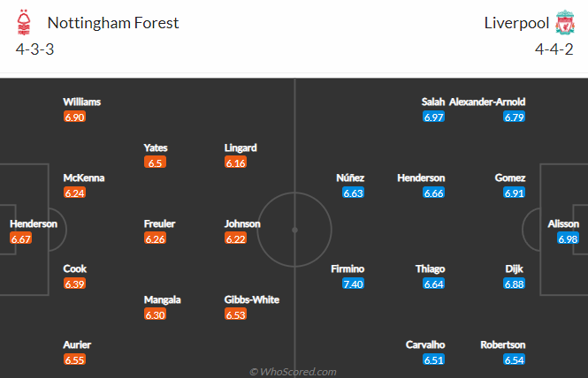The width and height of the screenshot is (588, 378).
Task: Select the Forest goalkeeper's 6.67 rating badge
Action: 20,238
